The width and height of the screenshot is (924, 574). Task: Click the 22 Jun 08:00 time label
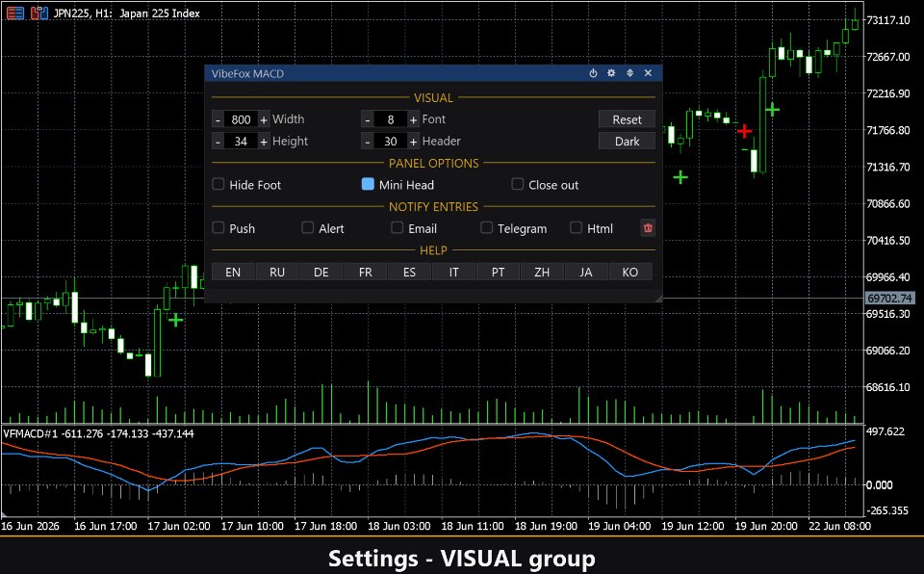click(x=839, y=526)
